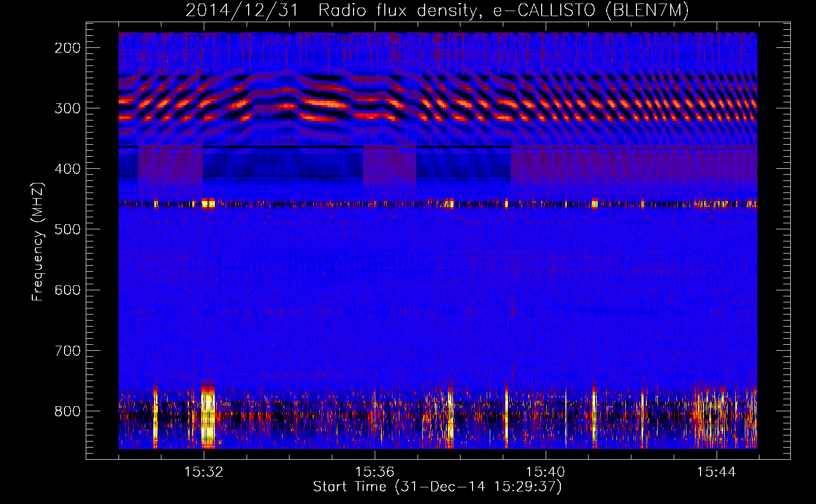
Task: Click the 300 frequency tick label
Action: (x=68, y=108)
